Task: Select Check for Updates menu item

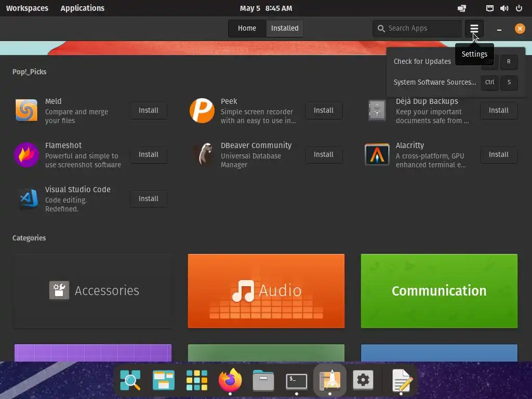Action: point(456,61)
